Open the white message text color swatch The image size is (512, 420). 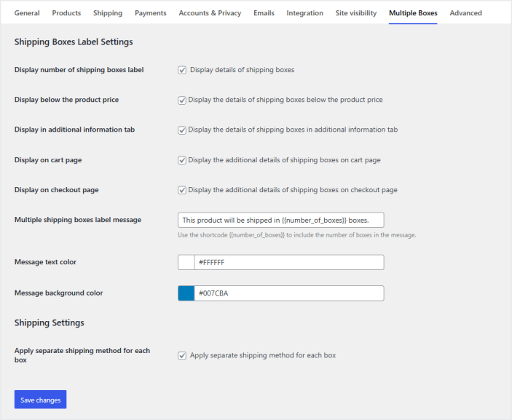(x=186, y=262)
